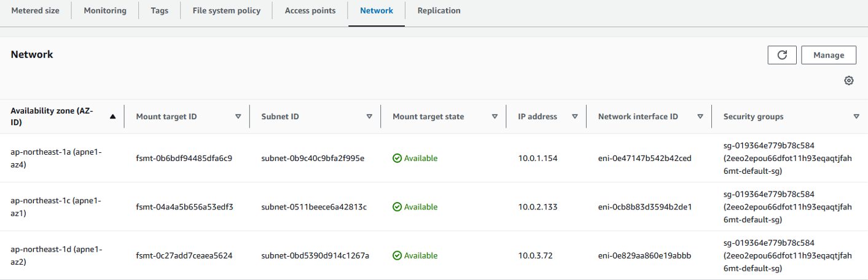
Task: Click the Available status icon for ap-northeast-1c
Action: (x=397, y=207)
